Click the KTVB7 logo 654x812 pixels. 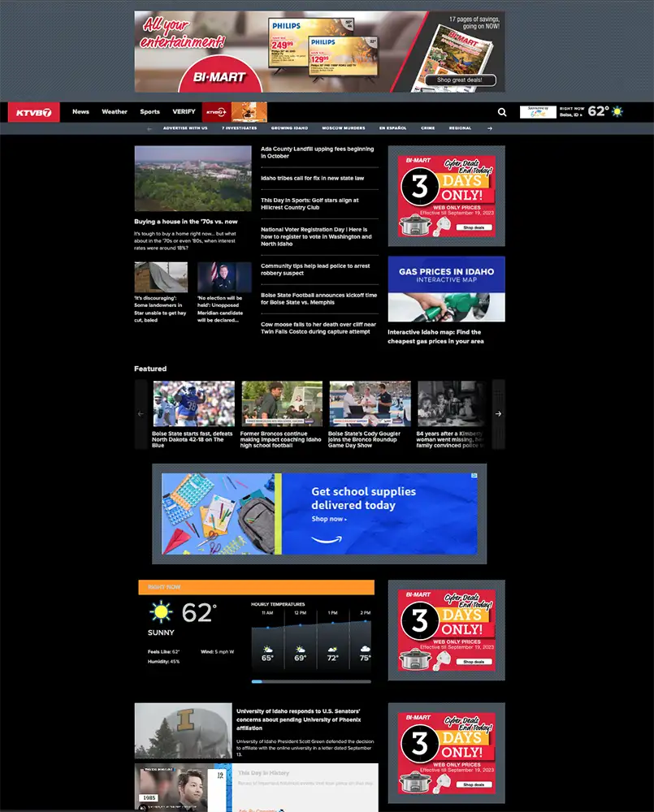point(33,112)
